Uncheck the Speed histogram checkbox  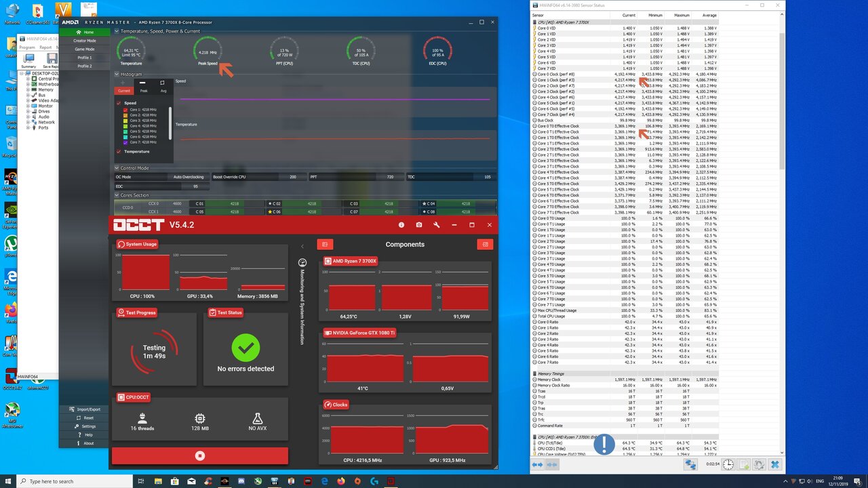click(119, 103)
